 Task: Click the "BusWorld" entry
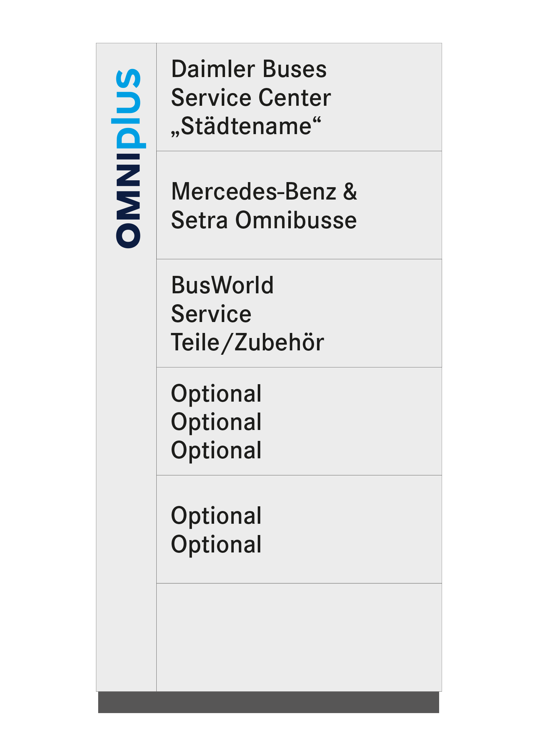tap(222, 285)
